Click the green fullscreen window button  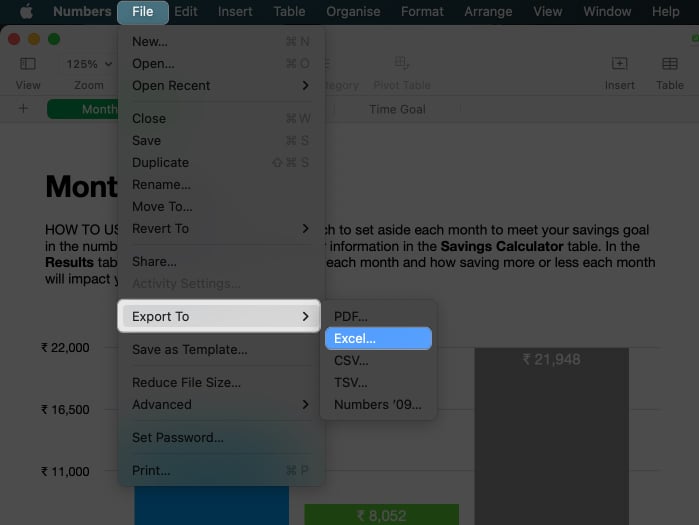(x=54, y=39)
